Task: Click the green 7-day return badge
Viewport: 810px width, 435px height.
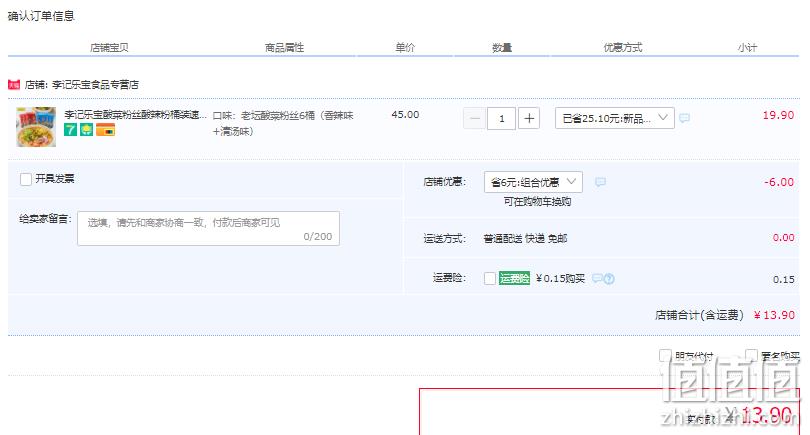Action: [x=70, y=130]
